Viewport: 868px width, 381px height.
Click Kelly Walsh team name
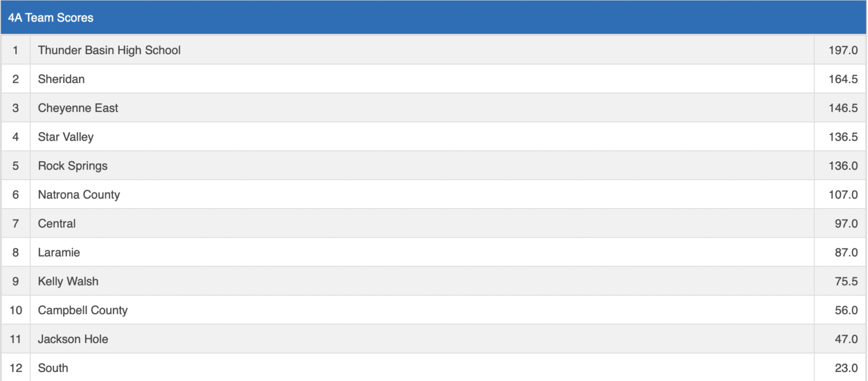(68, 281)
